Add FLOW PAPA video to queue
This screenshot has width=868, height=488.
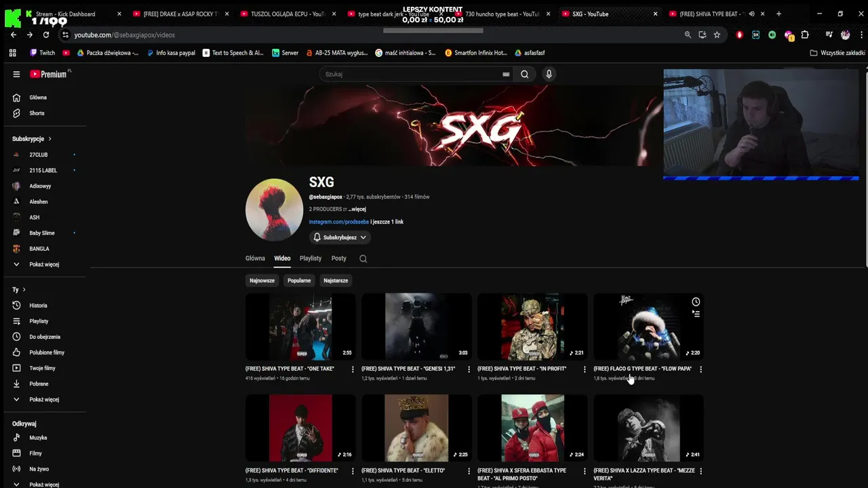click(x=696, y=314)
